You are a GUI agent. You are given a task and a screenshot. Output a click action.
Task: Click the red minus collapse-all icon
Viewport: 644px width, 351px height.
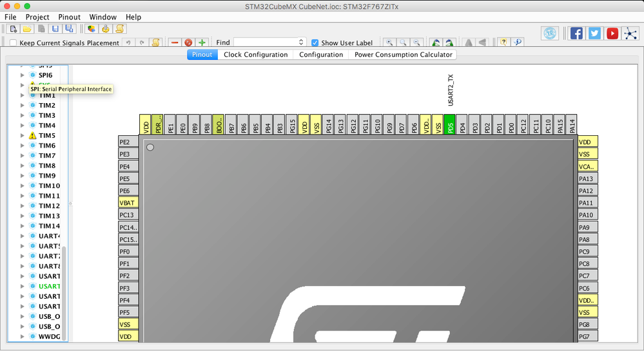(x=175, y=43)
